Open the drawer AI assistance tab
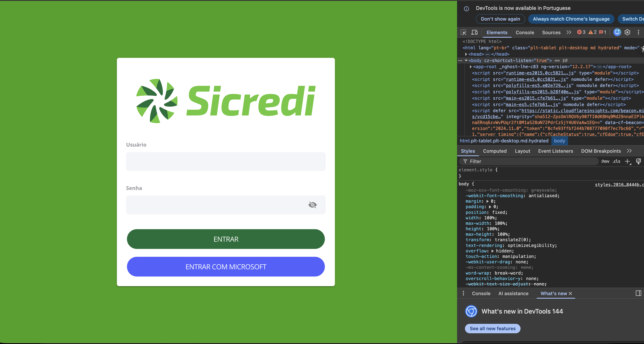The image size is (644, 344). [513, 293]
